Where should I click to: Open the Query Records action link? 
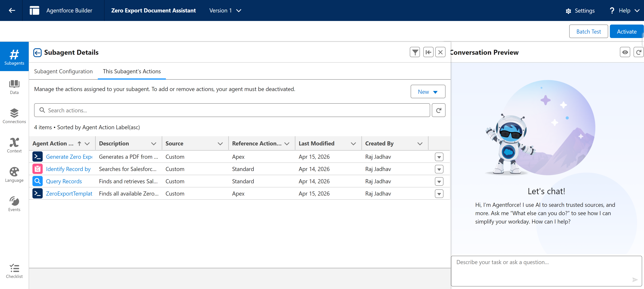64,181
